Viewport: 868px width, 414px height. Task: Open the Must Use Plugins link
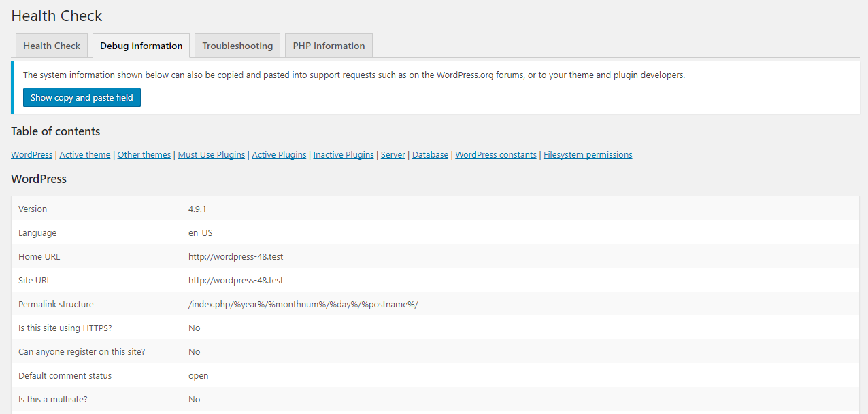tap(211, 155)
